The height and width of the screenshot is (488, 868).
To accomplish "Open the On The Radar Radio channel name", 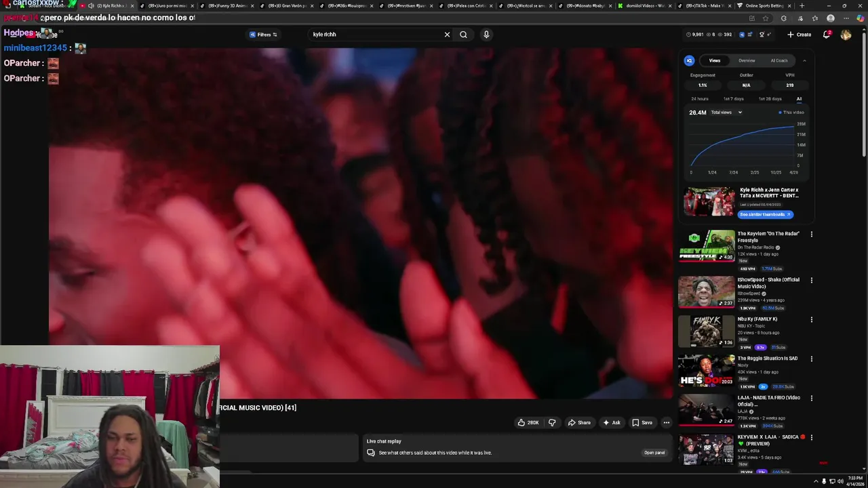I will pos(756,247).
